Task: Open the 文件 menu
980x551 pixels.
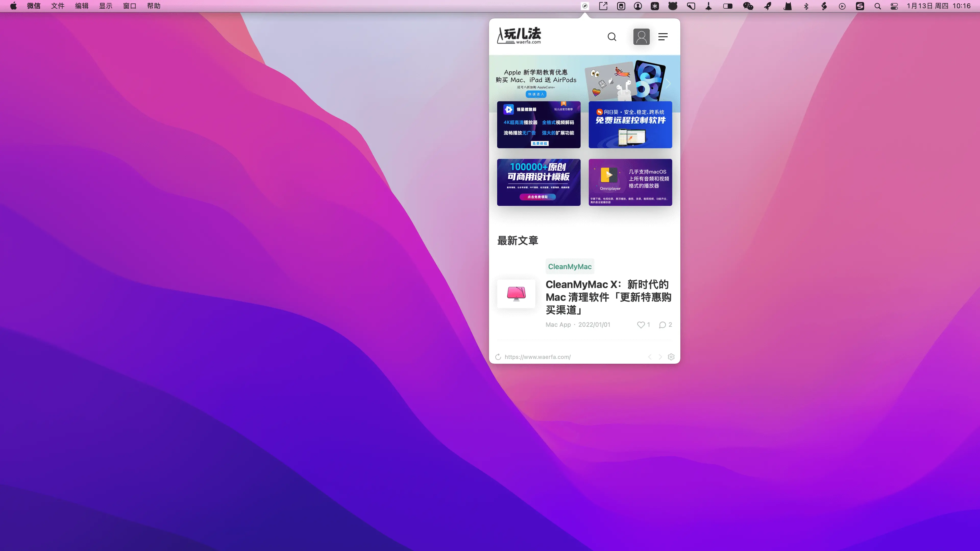Action: click(58, 6)
